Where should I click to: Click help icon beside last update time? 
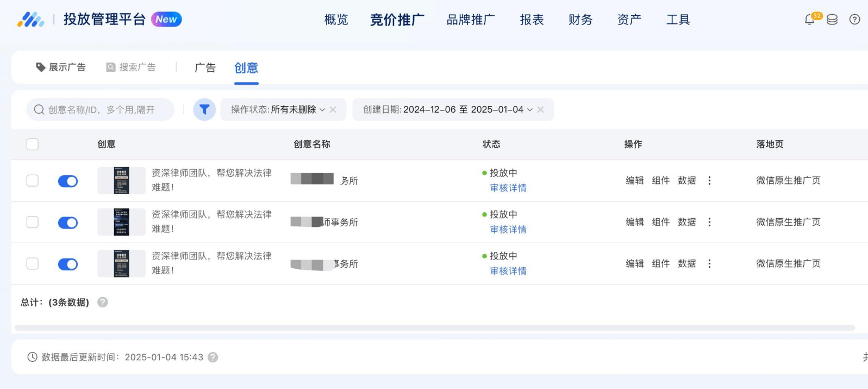click(x=213, y=357)
